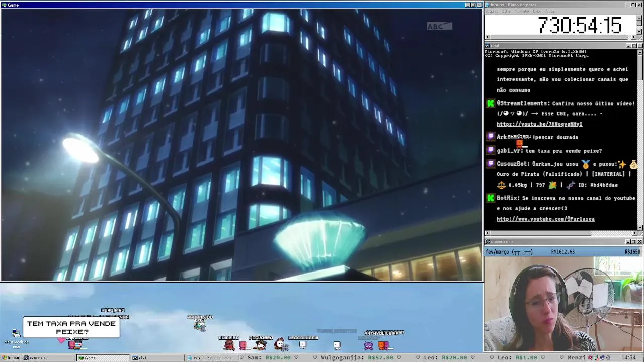Open the Ajuda menu in Bloco de notas
The width and height of the screenshot is (644, 362).
[x=550, y=11]
